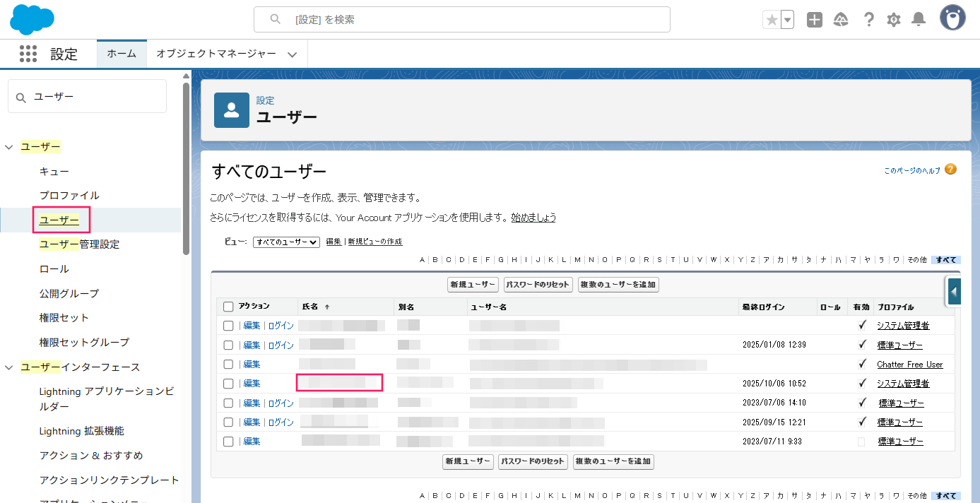980x503 pixels.
Task: Filter by ア above the table
Action: pos(767,260)
